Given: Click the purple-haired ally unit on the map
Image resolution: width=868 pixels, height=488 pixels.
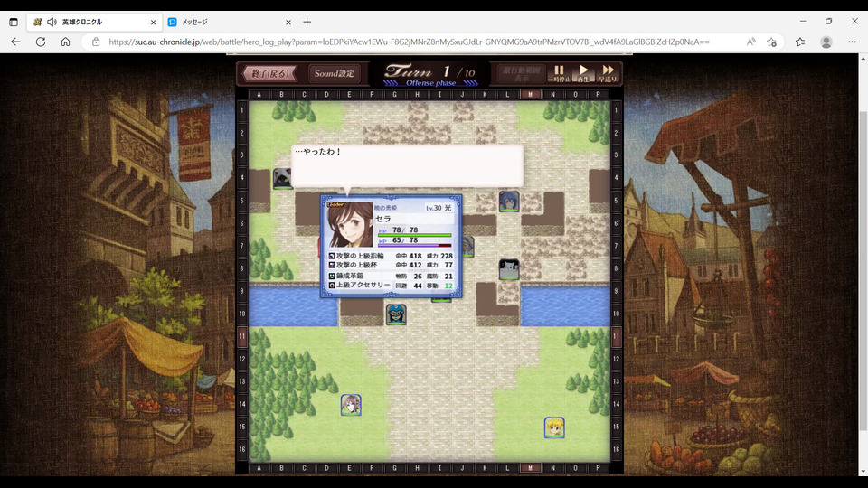Looking at the screenshot, I should 351,405.
